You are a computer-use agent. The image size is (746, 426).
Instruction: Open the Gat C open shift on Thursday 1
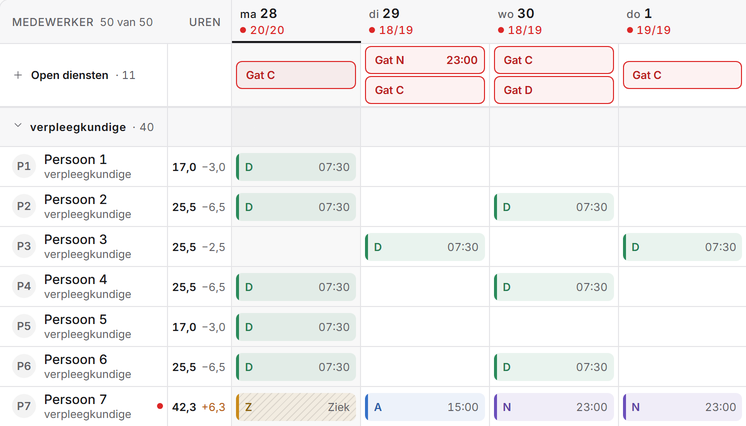[x=682, y=75]
